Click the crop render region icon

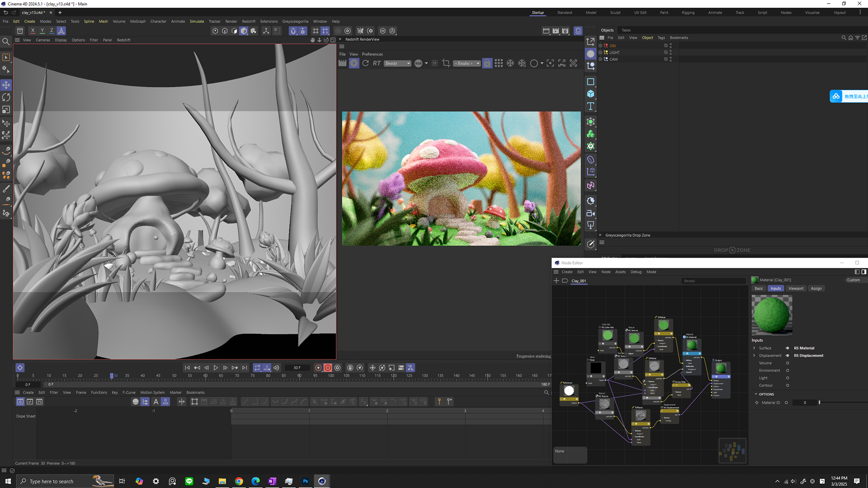click(446, 63)
